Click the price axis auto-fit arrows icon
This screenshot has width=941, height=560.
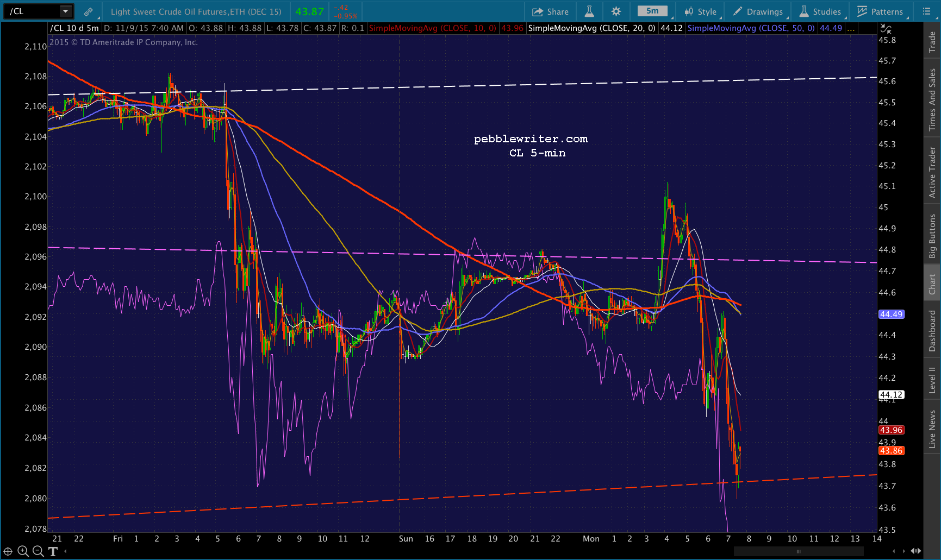[x=886, y=29]
